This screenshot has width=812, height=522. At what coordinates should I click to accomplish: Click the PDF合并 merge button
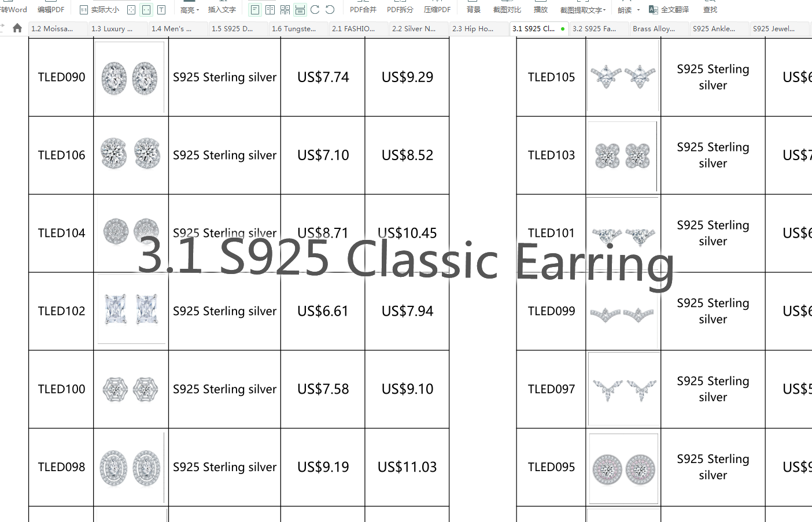362,9
